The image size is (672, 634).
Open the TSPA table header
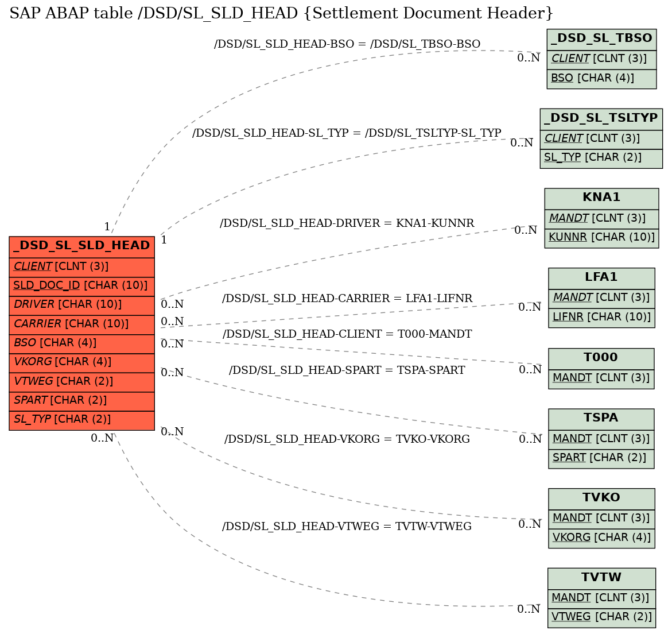tap(601, 419)
